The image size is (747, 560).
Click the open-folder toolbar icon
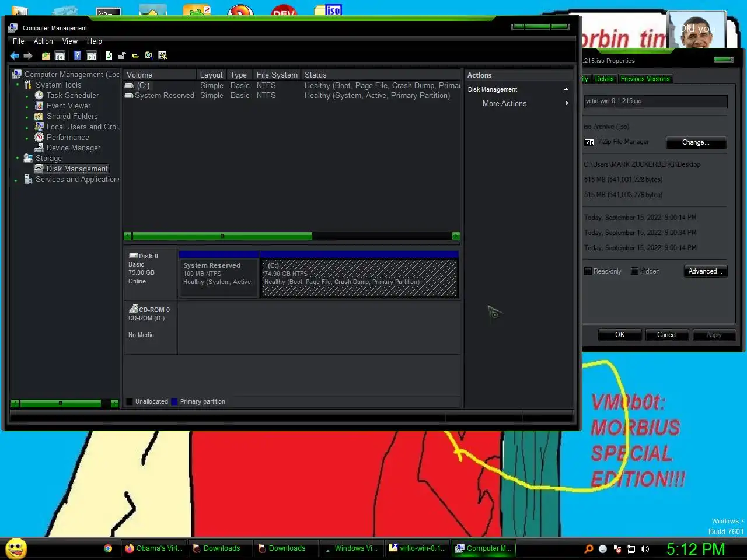(135, 55)
